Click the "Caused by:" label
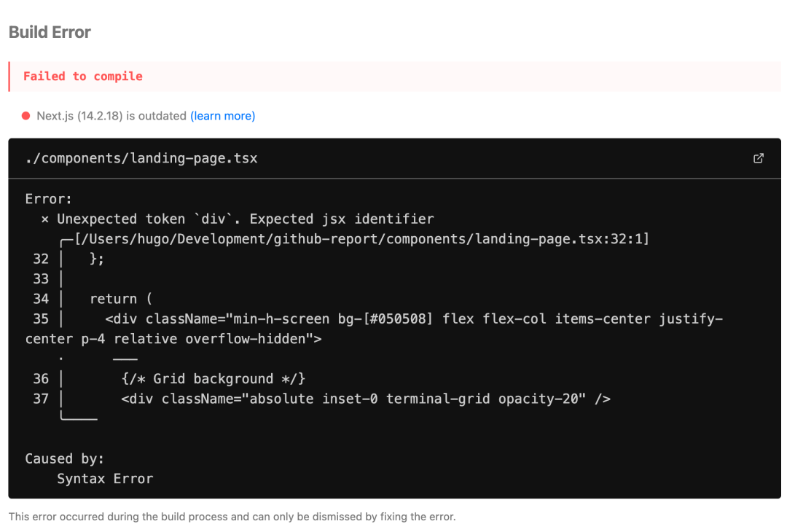The width and height of the screenshot is (787, 532). [65, 458]
